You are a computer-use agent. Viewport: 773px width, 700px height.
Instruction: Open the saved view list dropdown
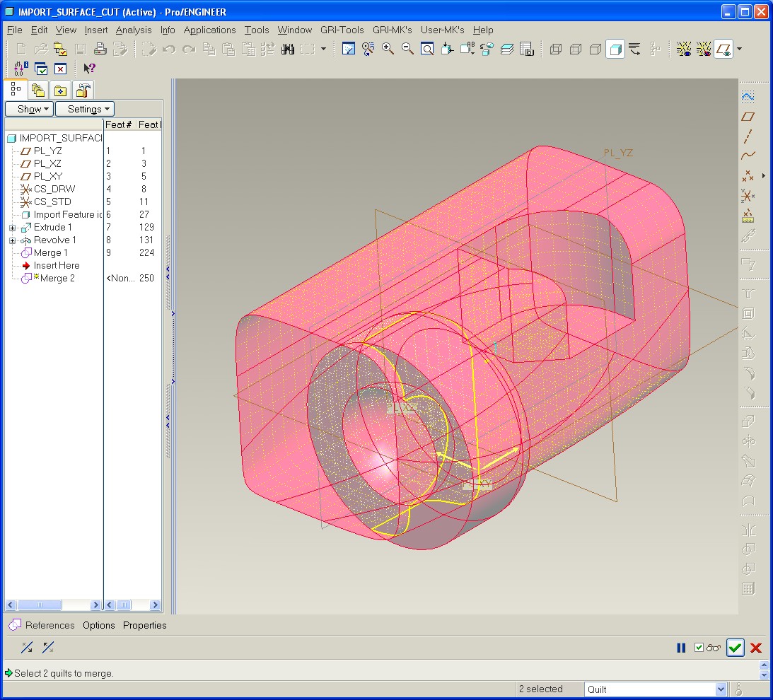467,49
